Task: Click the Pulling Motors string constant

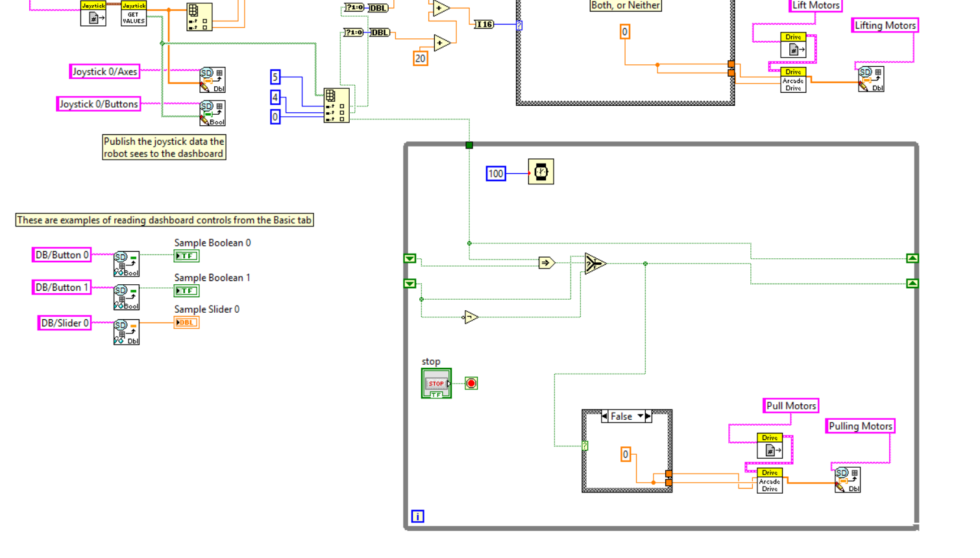Action: (861, 426)
